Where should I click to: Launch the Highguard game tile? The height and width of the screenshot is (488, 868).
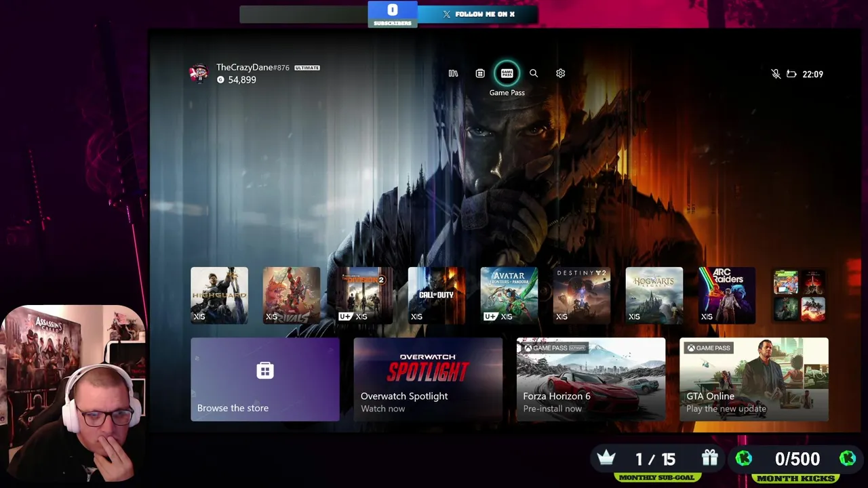click(219, 296)
